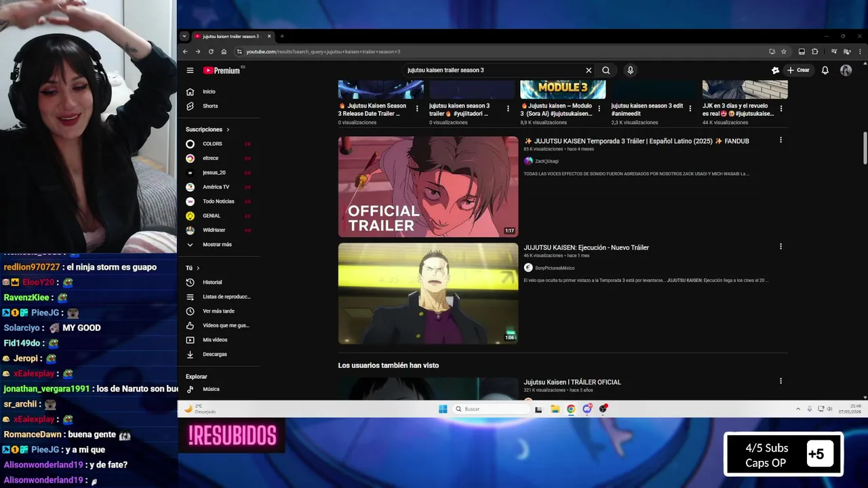Open the taskbar weather widget

click(x=200, y=409)
